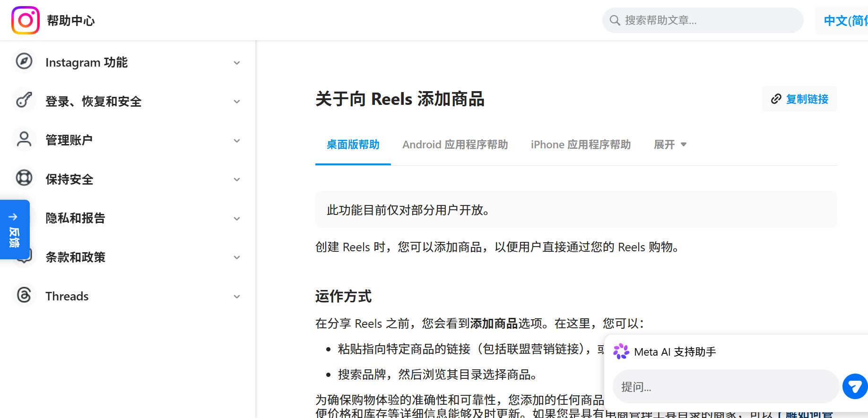Click the lifebuoy icon beside 保持安全
The height and width of the screenshot is (418, 868).
(x=24, y=178)
